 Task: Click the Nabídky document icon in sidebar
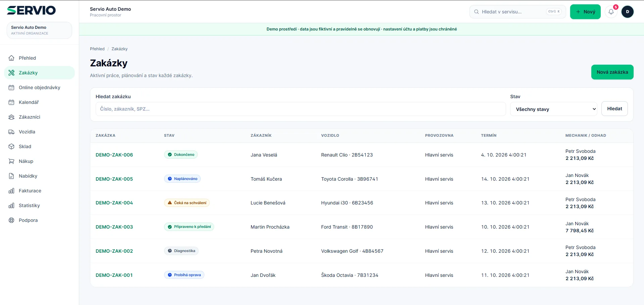[x=11, y=176]
